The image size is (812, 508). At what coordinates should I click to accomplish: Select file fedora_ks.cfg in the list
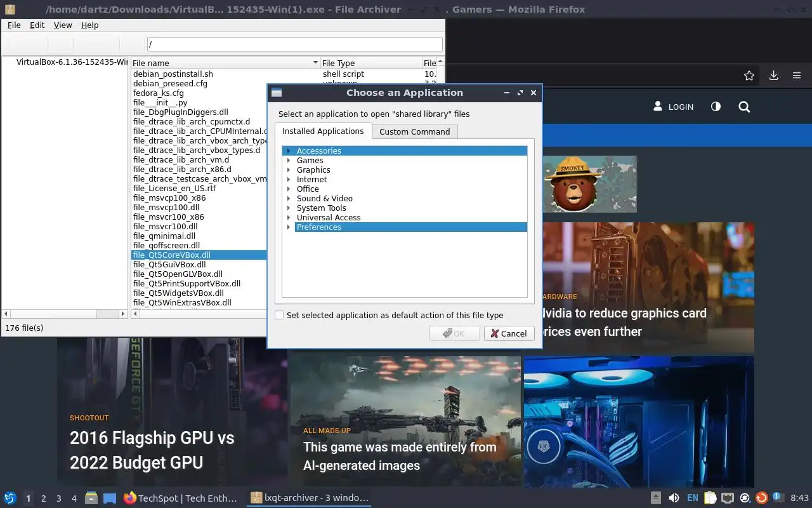click(159, 93)
